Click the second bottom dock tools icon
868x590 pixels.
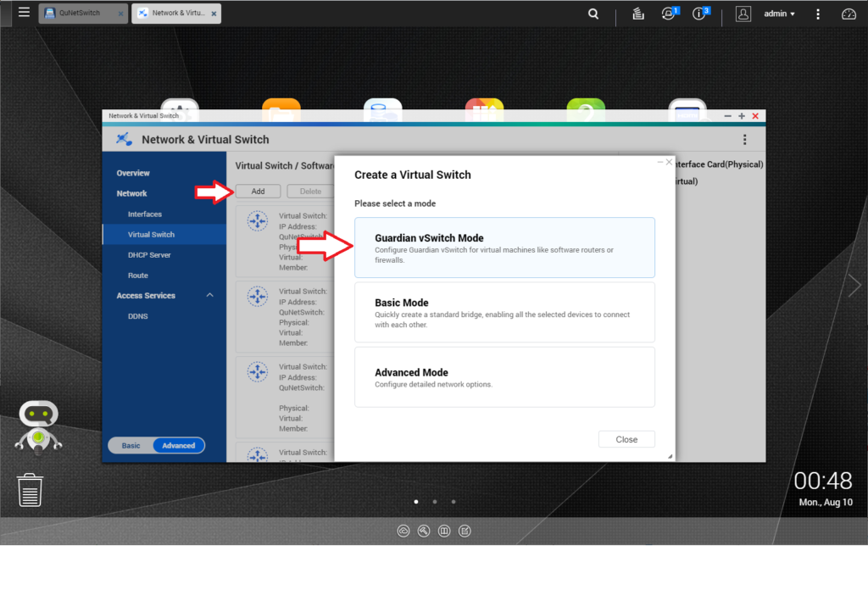pos(424,532)
